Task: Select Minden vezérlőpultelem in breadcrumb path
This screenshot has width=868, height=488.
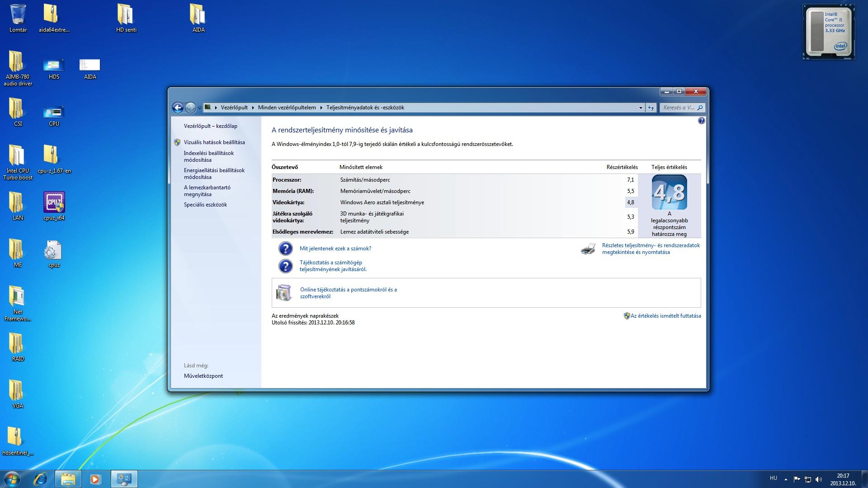Action: click(x=287, y=108)
